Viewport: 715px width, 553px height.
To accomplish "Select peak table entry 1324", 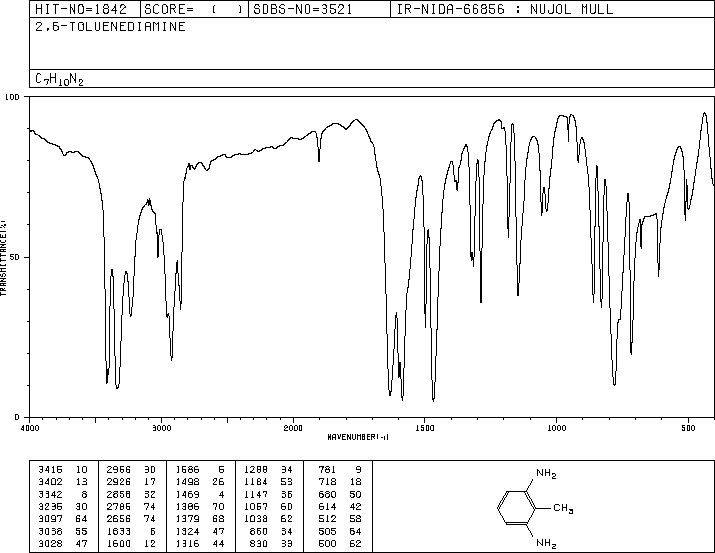I will pos(200,531).
